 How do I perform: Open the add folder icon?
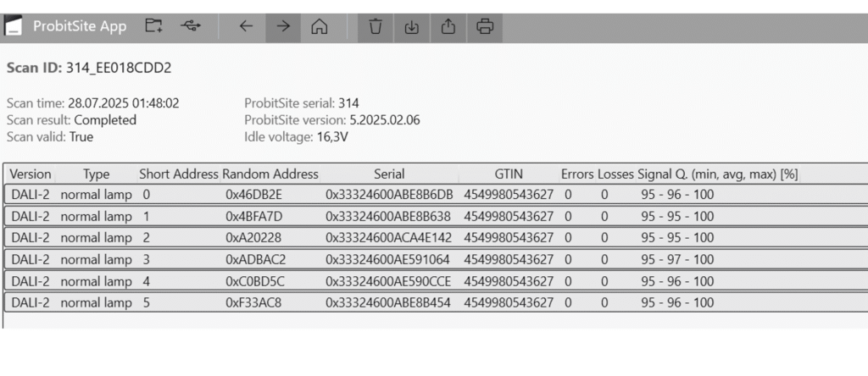coord(153,26)
